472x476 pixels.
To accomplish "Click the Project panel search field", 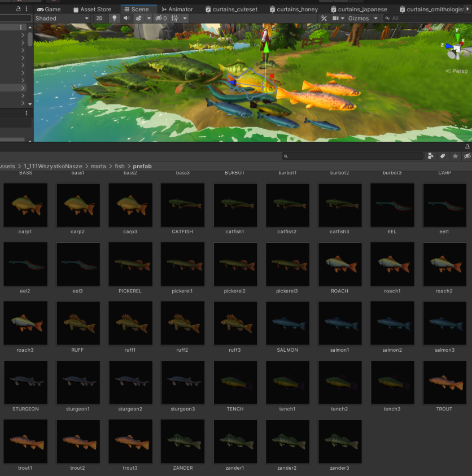I will click(353, 156).
